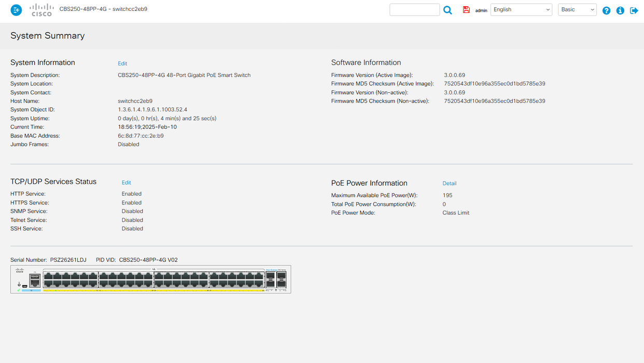
Task: Click the admin username label
Action: pyautogui.click(x=481, y=10)
